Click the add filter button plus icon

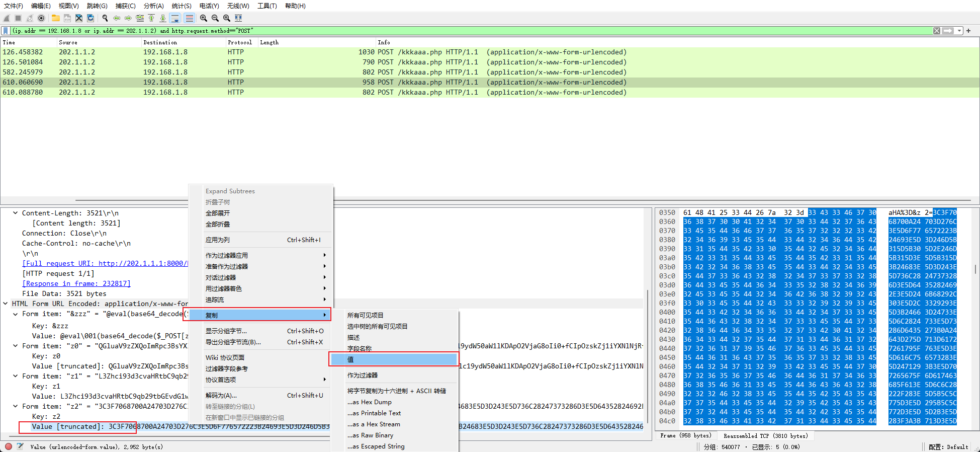click(x=968, y=31)
